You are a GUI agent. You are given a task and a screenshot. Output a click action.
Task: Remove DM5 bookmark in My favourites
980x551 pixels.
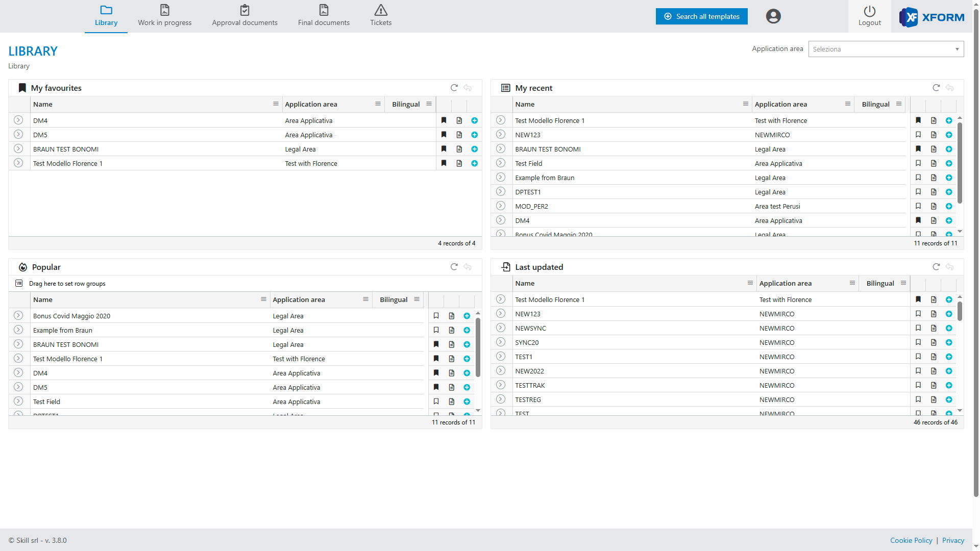(x=444, y=135)
